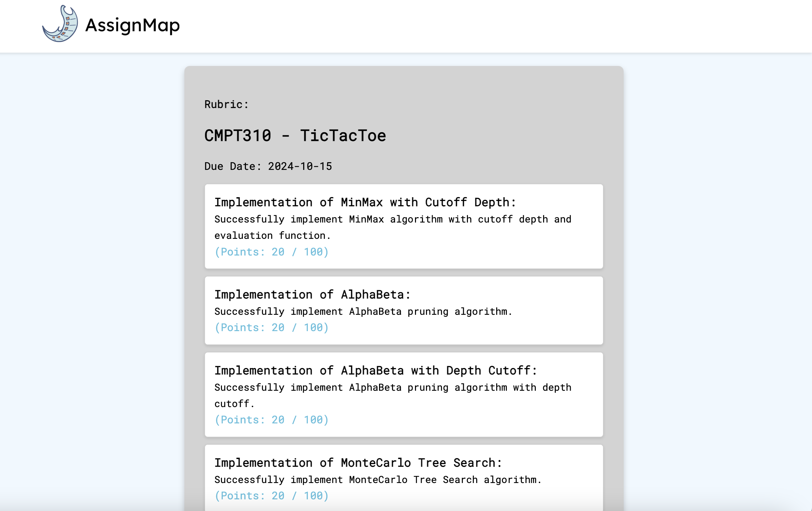Image resolution: width=812 pixels, height=511 pixels.
Task: Click the AssignMap whale logo icon
Action: [60, 24]
